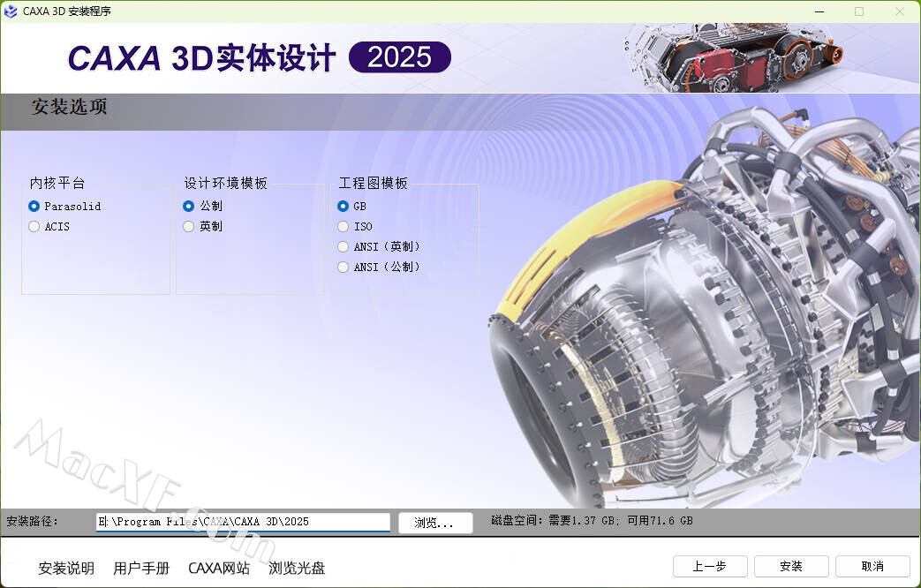Select ANSI（英制）drawing template
The height and width of the screenshot is (588, 921).
click(343, 246)
